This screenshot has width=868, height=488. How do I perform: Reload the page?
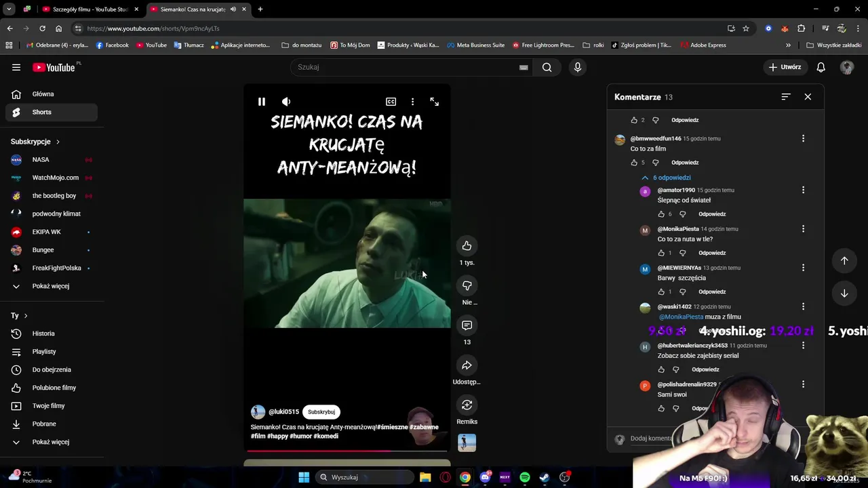42,28
